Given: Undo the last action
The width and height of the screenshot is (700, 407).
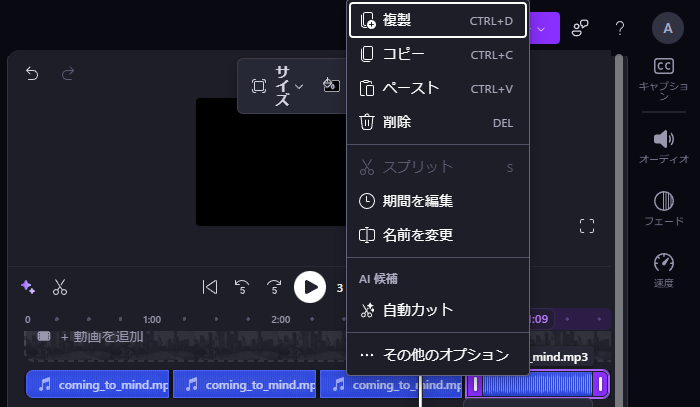Looking at the screenshot, I should 32,74.
